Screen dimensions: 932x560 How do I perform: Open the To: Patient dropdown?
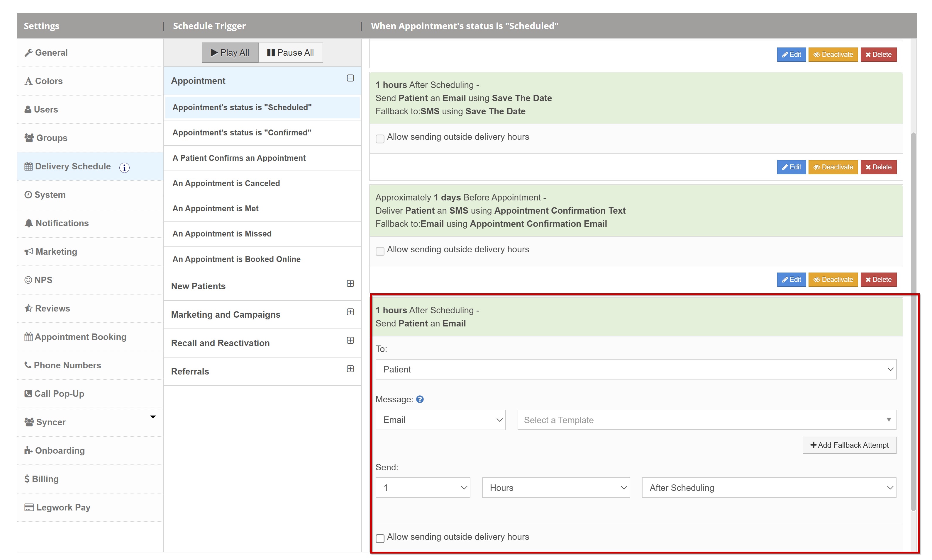click(x=636, y=370)
